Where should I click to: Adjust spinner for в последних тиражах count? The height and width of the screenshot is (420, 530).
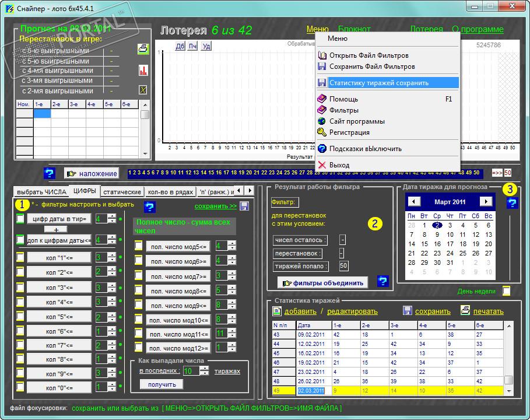click(x=204, y=371)
